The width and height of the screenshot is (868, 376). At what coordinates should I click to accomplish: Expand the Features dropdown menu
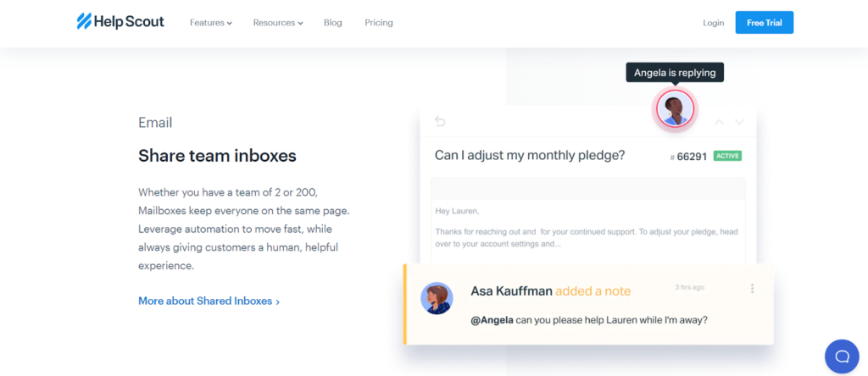point(211,23)
